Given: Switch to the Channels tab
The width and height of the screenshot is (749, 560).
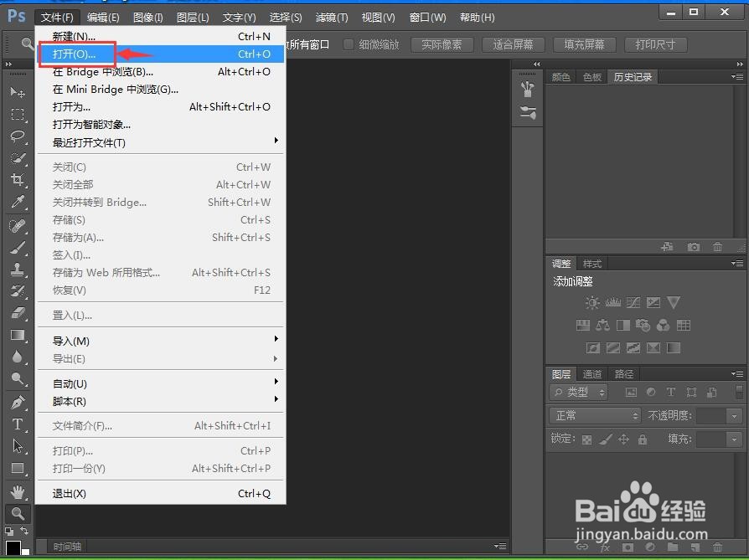Looking at the screenshot, I should (592, 374).
